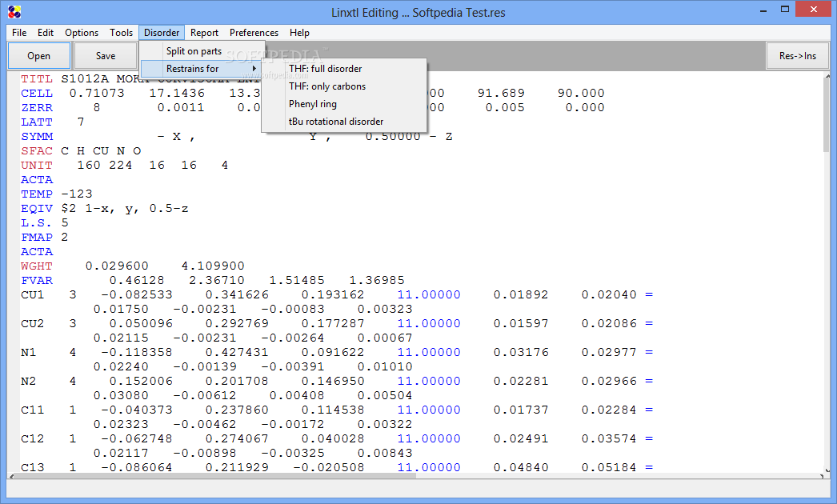Minimize the Linxtl window
Image resolution: width=837 pixels, height=504 pixels.
click(763, 10)
